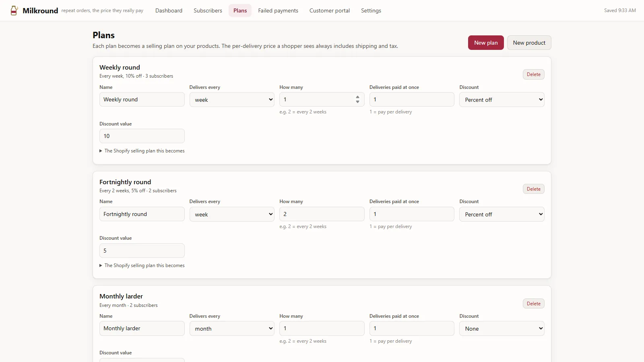This screenshot has height=362, width=644.
Task: Click the Milkround milk bottle logo
Action: (14, 10)
